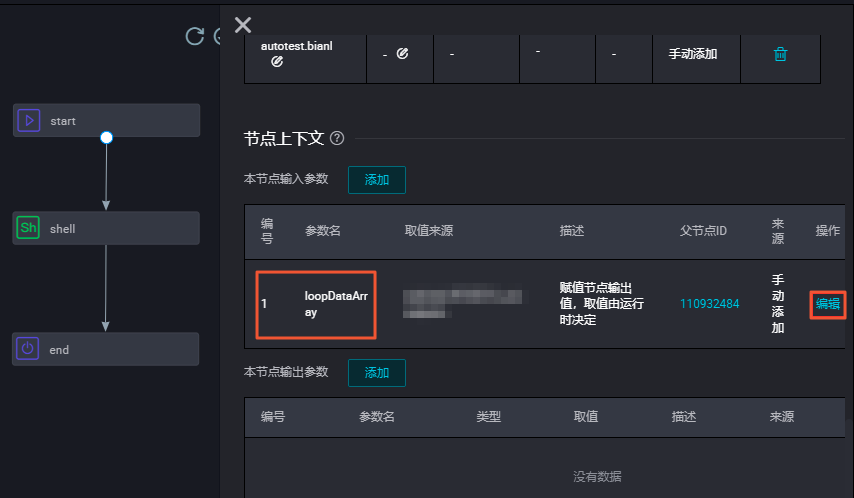
Task: Close the node properties panel
Action: coord(243,25)
